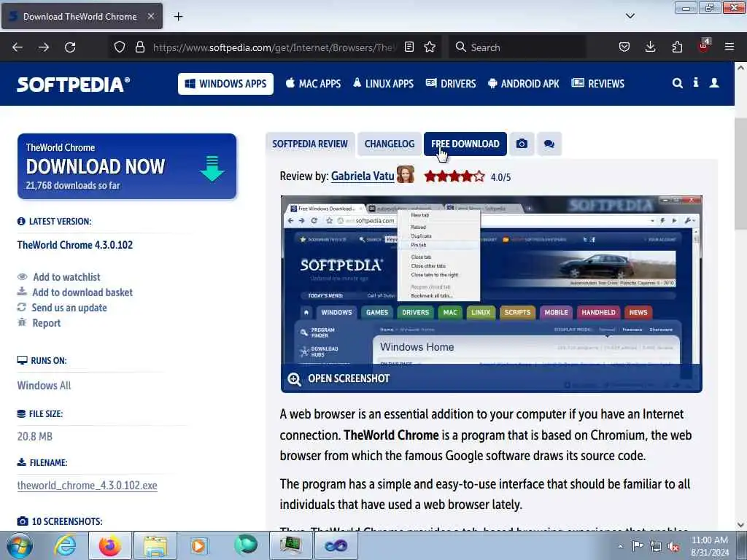Click the Firefox Search input box
This screenshot has height=560, width=747.
[x=517, y=47]
